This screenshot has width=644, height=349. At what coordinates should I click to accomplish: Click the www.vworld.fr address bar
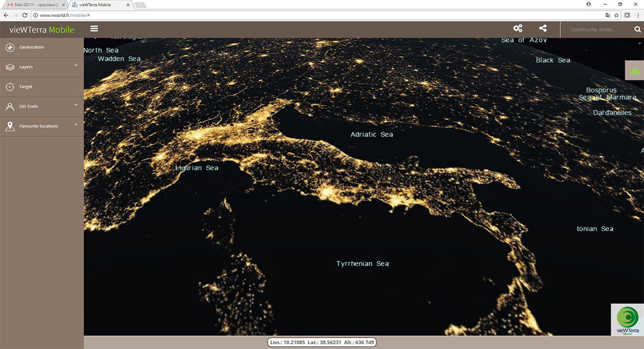pyautogui.click(x=326, y=15)
